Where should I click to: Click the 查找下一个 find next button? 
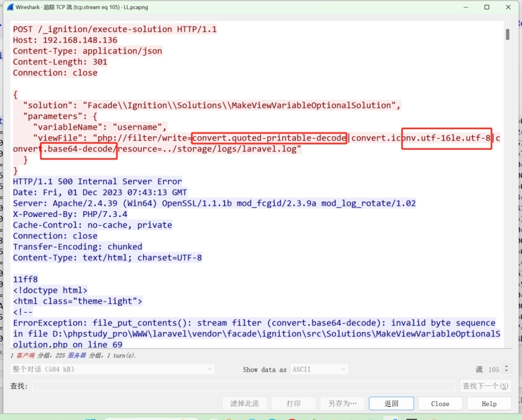pos(485,386)
